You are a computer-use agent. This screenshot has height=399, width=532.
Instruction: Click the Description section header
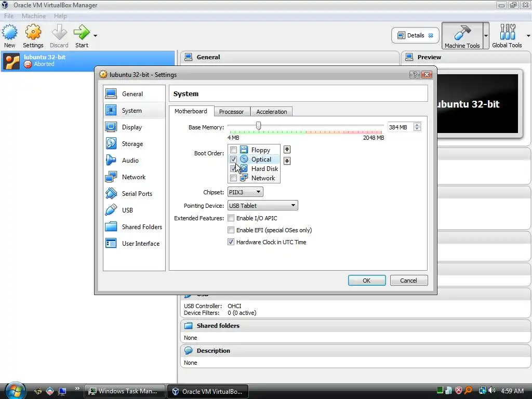click(x=355, y=351)
